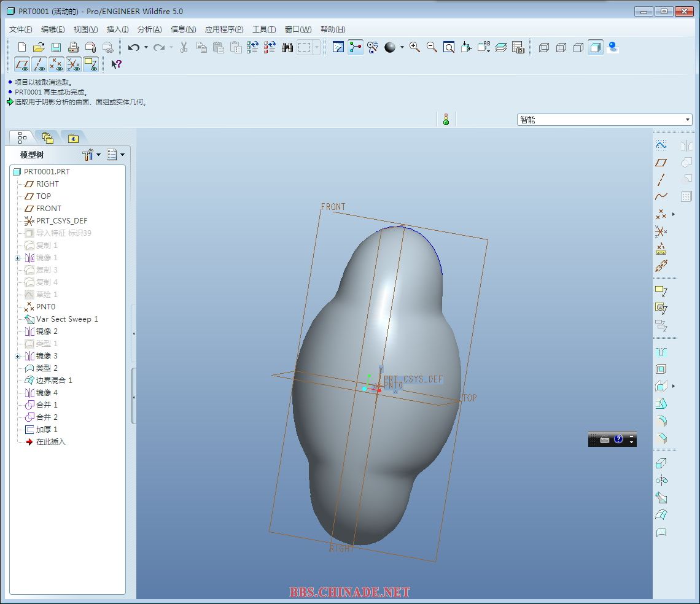Click the Revolve tool icon
700x604 pixels.
point(661,481)
